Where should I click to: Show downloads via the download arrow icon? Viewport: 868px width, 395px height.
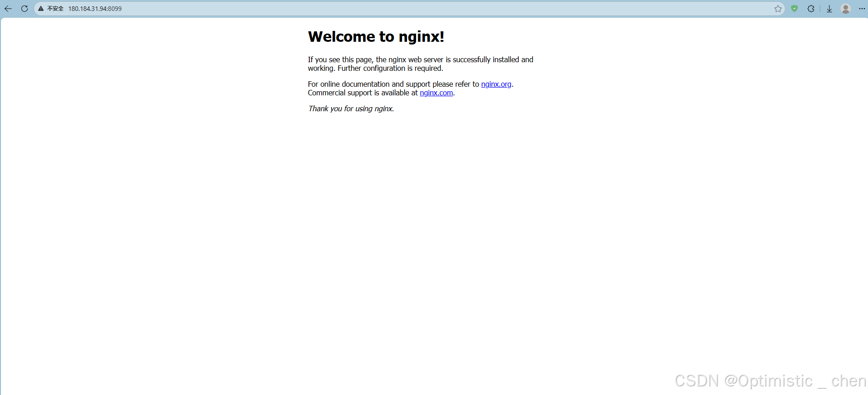[x=829, y=9]
